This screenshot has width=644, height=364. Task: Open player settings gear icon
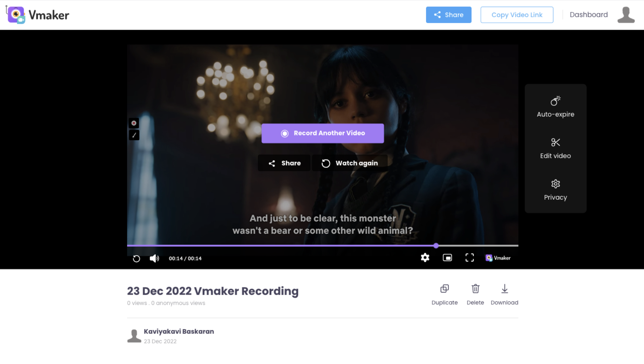(x=425, y=258)
